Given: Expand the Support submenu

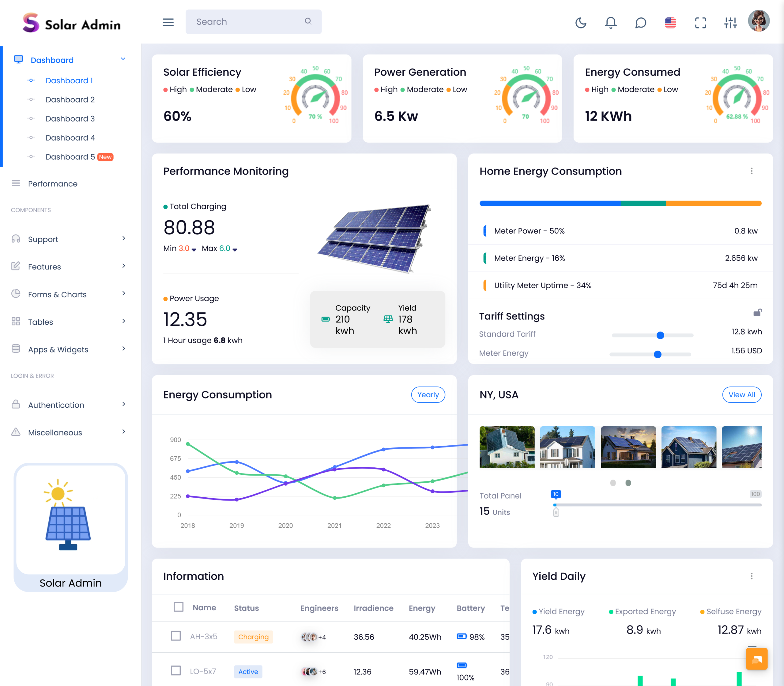Looking at the screenshot, I should point(124,239).
